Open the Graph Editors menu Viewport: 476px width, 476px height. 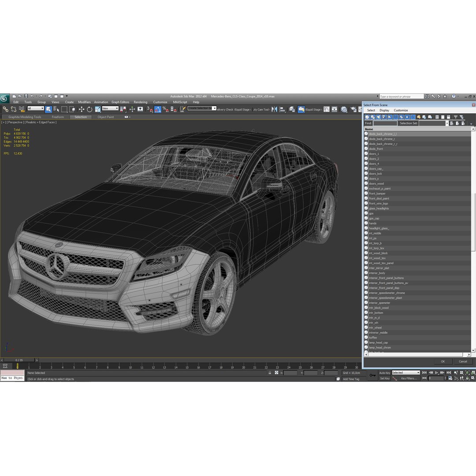coord(120,102)
